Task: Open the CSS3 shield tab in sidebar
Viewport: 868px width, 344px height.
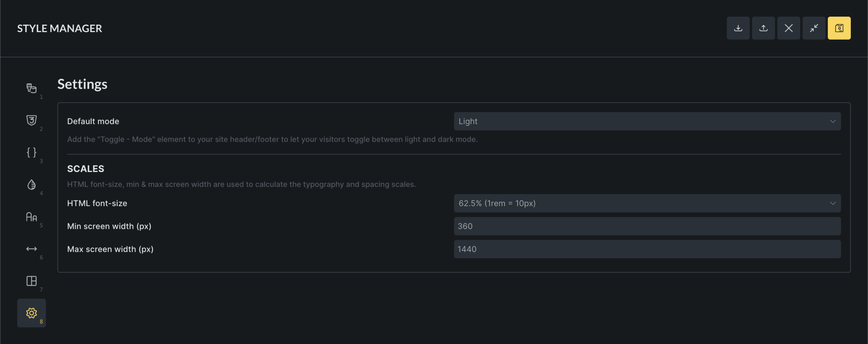Action: point(32,121)
